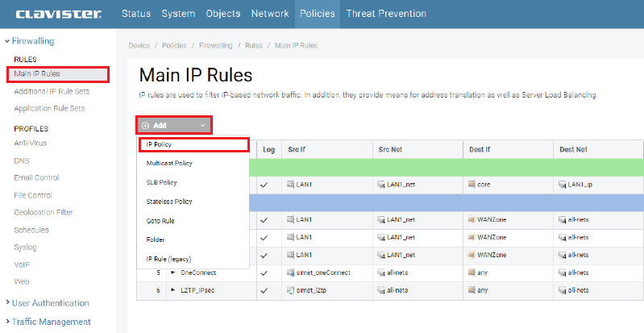This screenshot has height=333, width=644.
Task: Click the plus icon on Add button
Action: [145, 126]
